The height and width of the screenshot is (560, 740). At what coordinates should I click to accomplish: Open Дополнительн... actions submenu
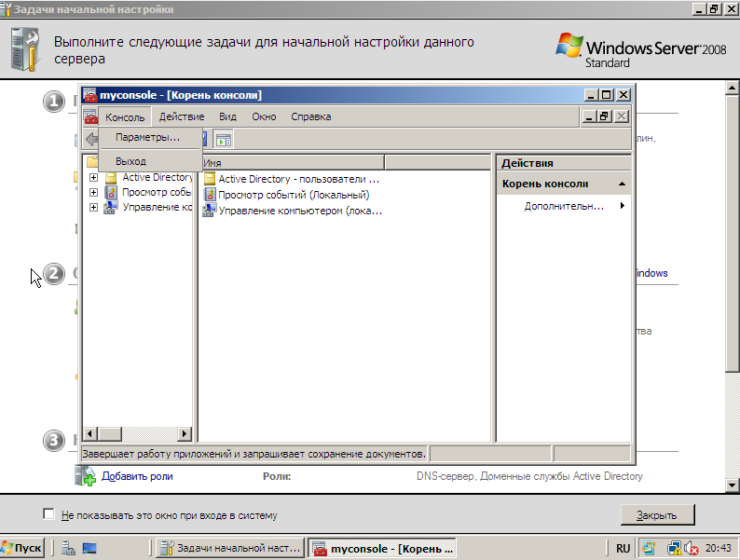click(x=564, y=206)
